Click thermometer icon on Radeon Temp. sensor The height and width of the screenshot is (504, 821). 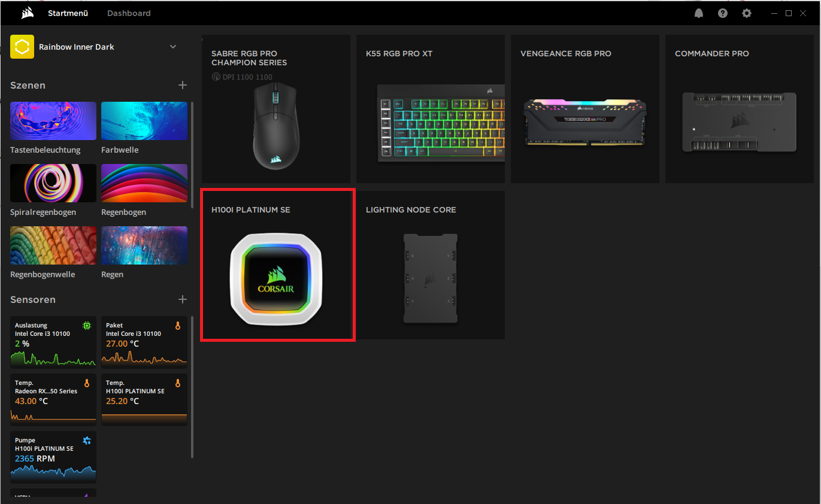87,383
